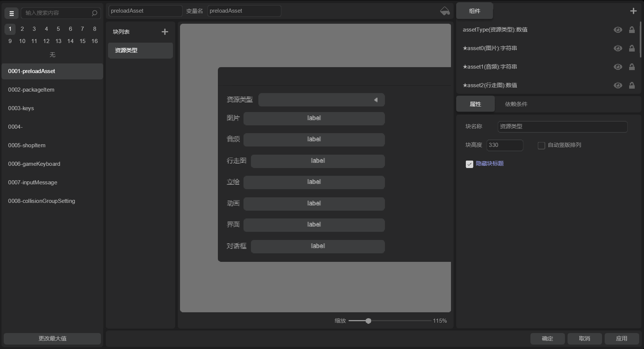Click the 取消 button
Screen dimensions: 644x349
[585, 339]
